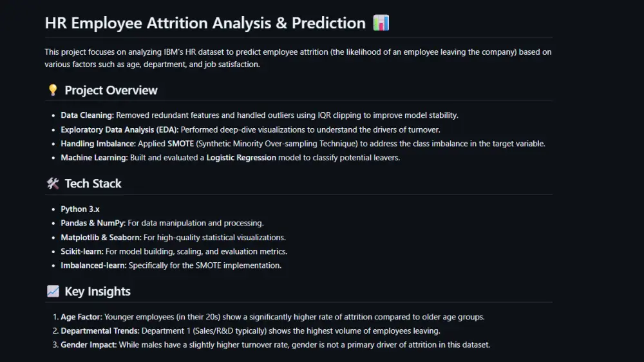Click the Matplotlib & Seaborn label

tap(100, 238)
